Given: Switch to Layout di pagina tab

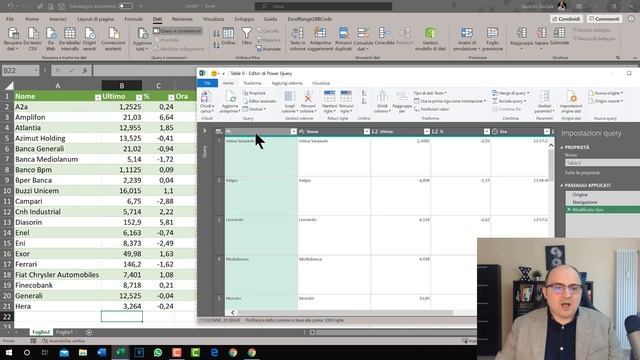Looking at the screenshot, I should (96, 19).
